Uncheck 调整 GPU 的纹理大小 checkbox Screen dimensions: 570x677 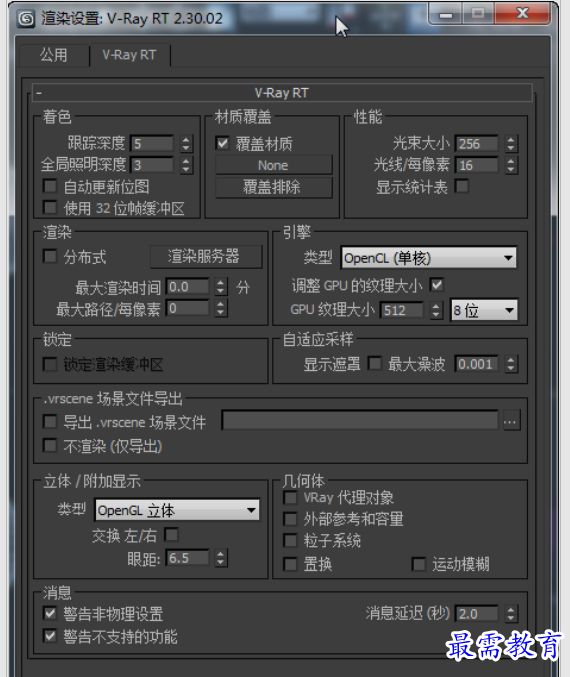click(x=437, y=285)
